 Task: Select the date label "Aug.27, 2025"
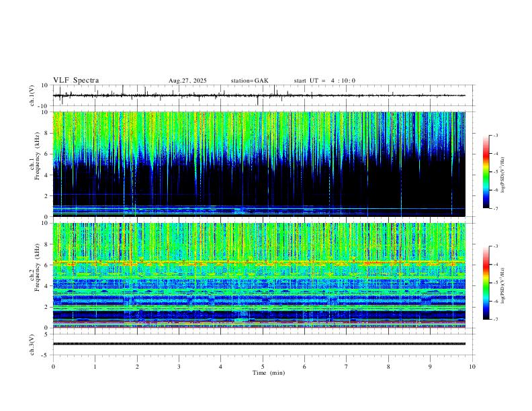[187, 81]
